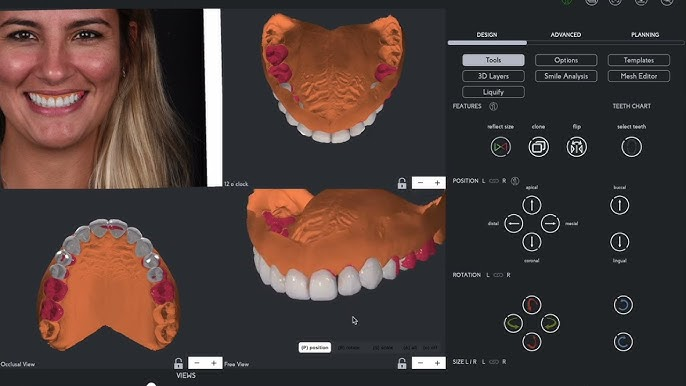The width and height of the screenshot is (686, 386).
Task: Click the clone feature icon
Action: [x=539, y=147]
